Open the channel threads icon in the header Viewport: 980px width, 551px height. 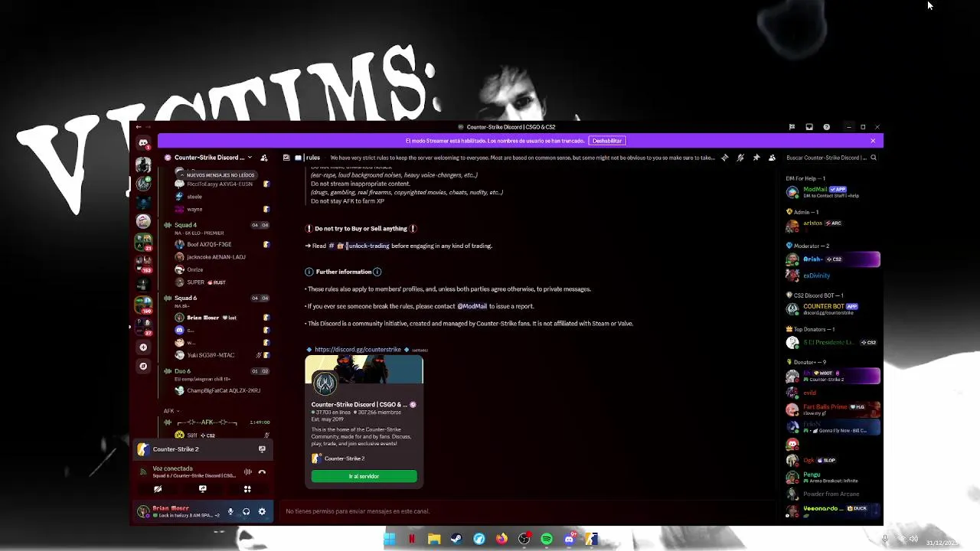click(x=724, y=158)
